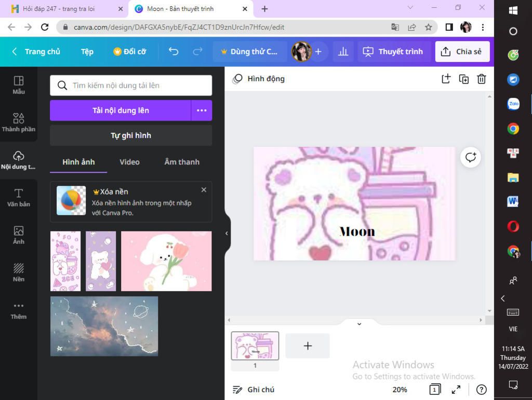Collapse the side panel arrow

[227, 233]
